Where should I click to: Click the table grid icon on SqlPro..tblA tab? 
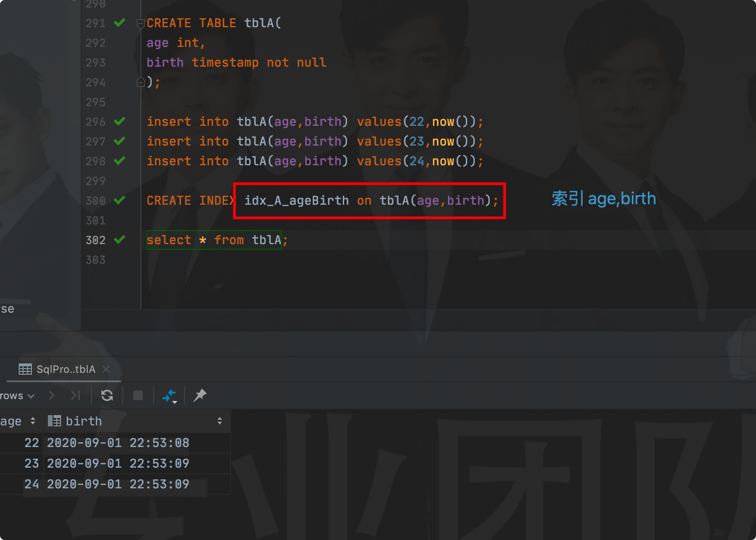coord(25,369)
